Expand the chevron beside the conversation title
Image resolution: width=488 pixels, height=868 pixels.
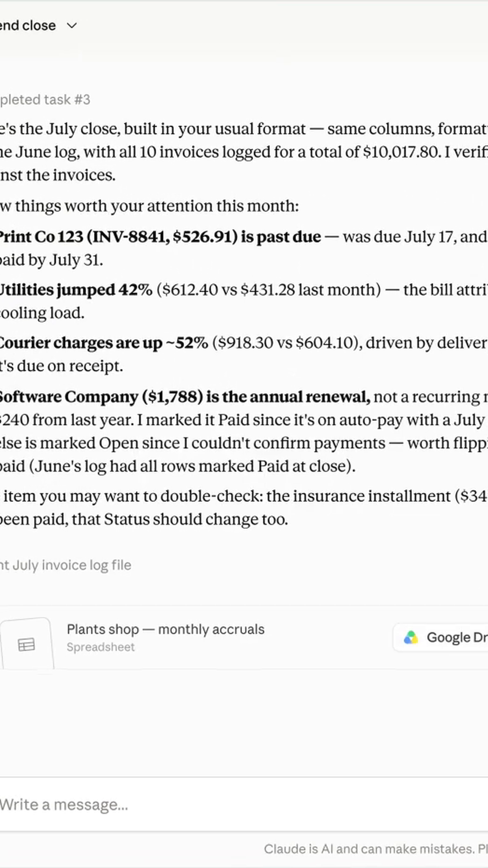[72, 26]
